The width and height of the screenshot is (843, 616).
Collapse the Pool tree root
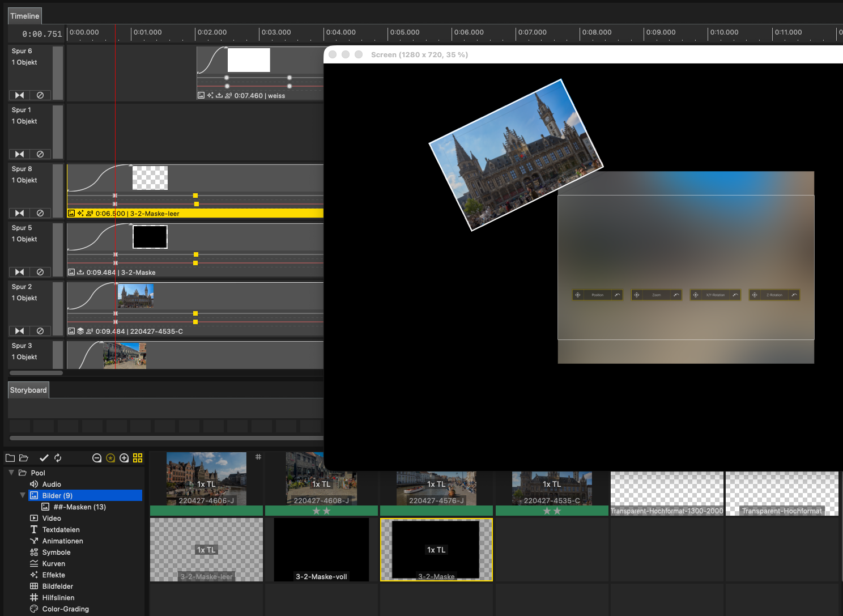point(11,473)
